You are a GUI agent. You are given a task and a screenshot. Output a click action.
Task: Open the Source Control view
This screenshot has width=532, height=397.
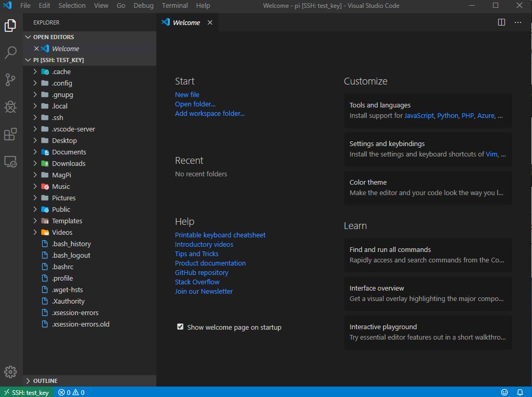coord(10,80)
